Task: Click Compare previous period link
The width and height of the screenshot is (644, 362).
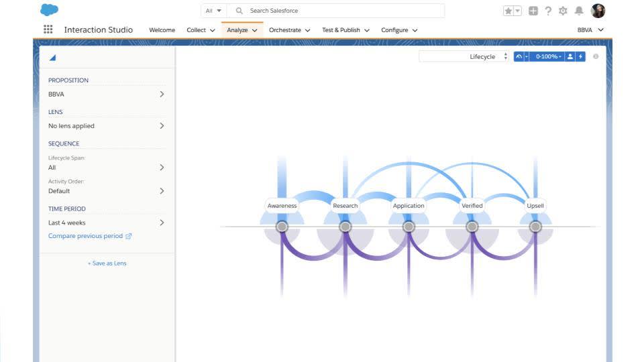Action: (85, 236)
